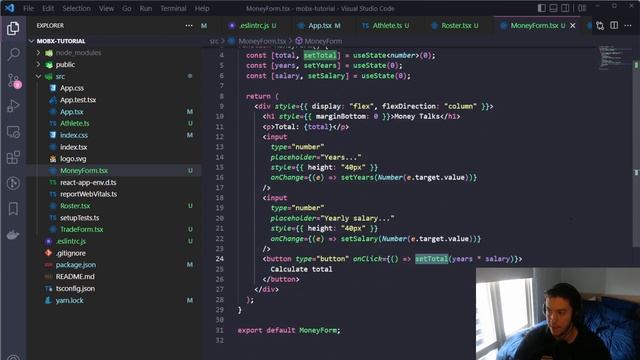Switch to the App.tsx tab
This screenshot has width=640, height=360.
coord(320,25)
